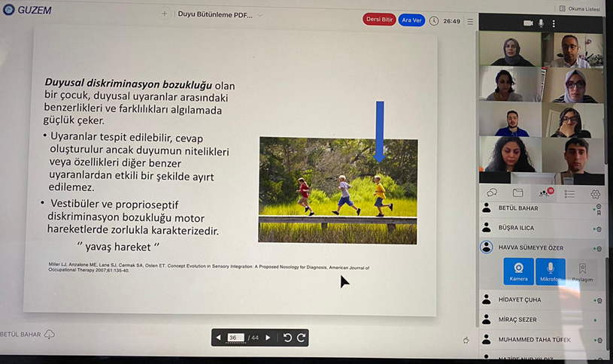The height and width of the screenshot is (364, 613).
Task: Switch to the participants tab with red badge
Action: point(545,193)
